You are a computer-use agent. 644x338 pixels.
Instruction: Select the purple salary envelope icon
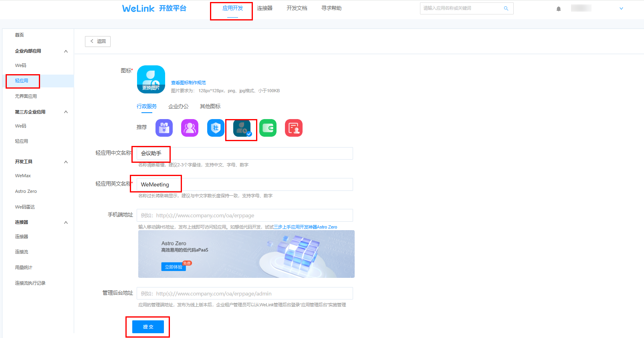pyautogui.click(x=164, y=128)
